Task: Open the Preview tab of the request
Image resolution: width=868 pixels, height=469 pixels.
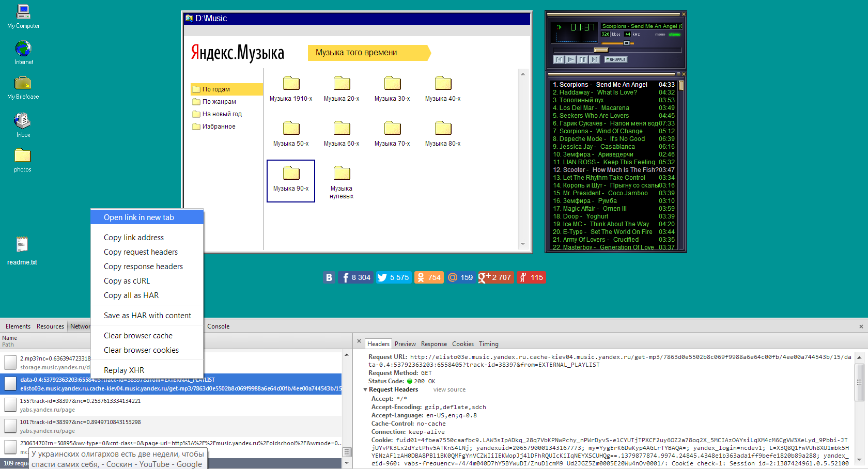Action: [405, 344]
